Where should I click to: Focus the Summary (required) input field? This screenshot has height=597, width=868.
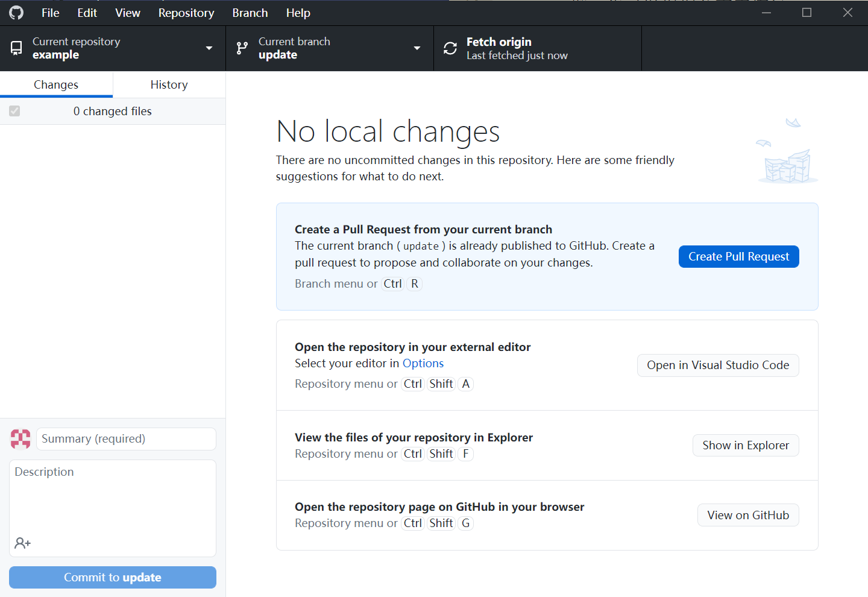pyautogui.click(x=126, y=439)
